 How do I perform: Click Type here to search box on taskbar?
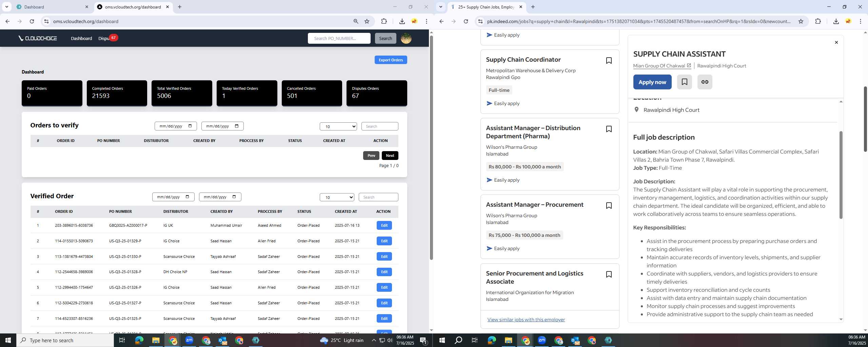point(65,340)
